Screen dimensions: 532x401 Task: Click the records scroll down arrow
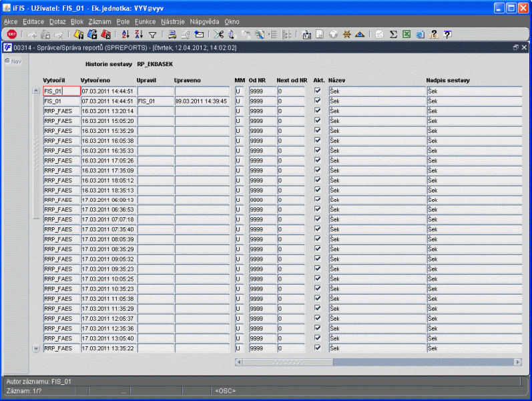(x=36, y=348)
